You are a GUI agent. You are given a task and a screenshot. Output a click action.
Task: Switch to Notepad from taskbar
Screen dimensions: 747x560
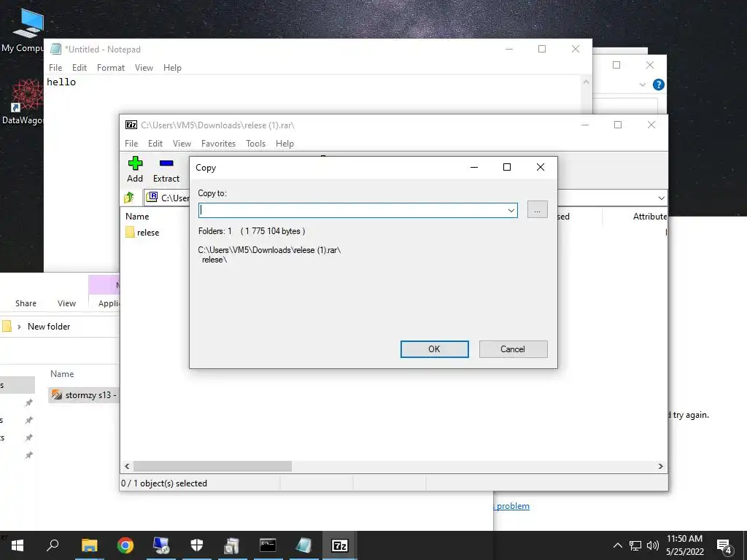coord(303,545)
